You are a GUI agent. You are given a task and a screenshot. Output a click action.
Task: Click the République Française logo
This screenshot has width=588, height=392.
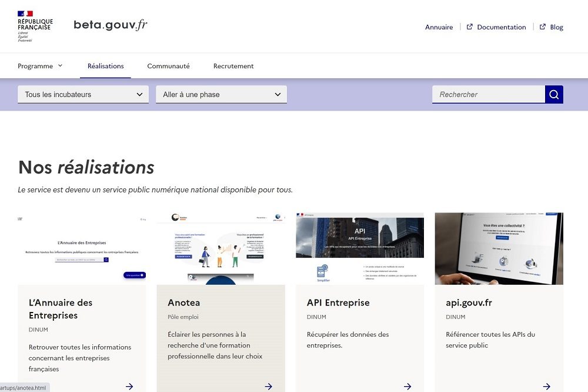(35, 26)
